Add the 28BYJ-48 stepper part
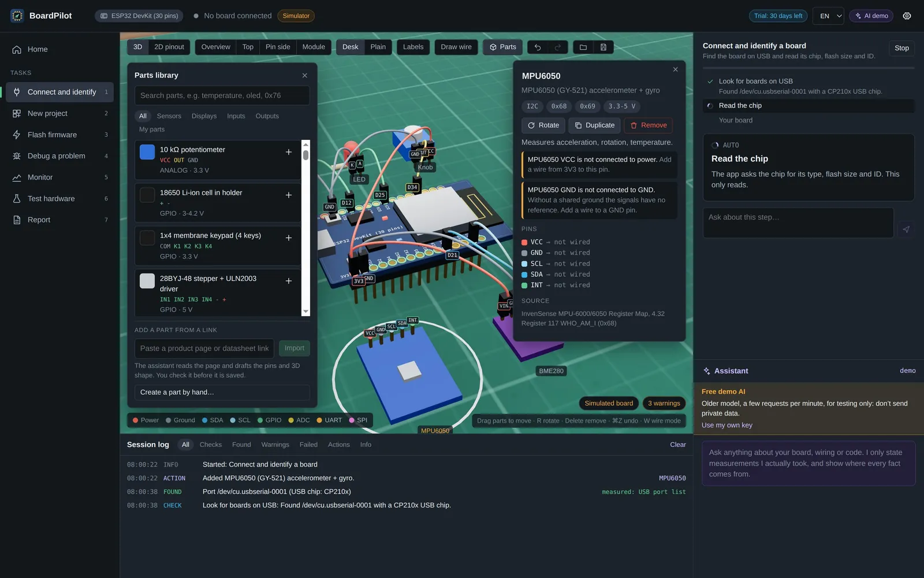This screenshot has height=578, width=924. pos(289,281)
